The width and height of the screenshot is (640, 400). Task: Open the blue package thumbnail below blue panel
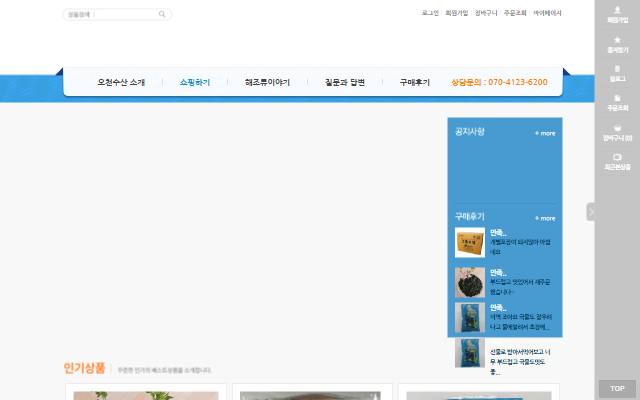[470, 353]
